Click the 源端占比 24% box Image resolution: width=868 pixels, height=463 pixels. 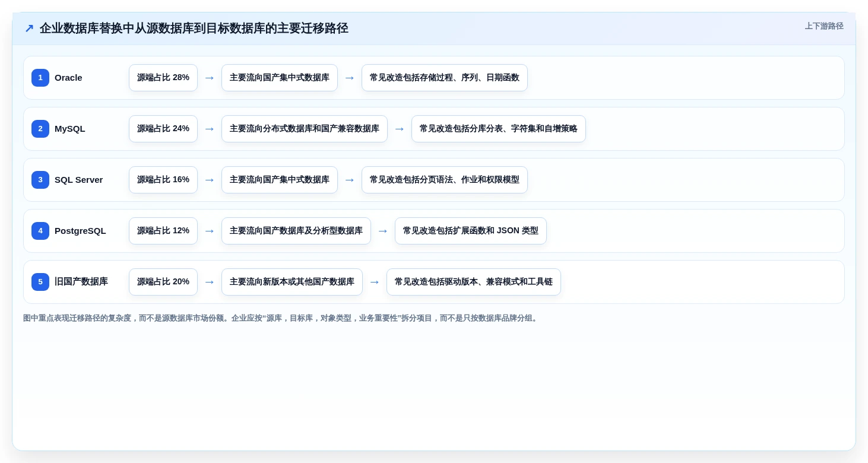coord(163,129)
